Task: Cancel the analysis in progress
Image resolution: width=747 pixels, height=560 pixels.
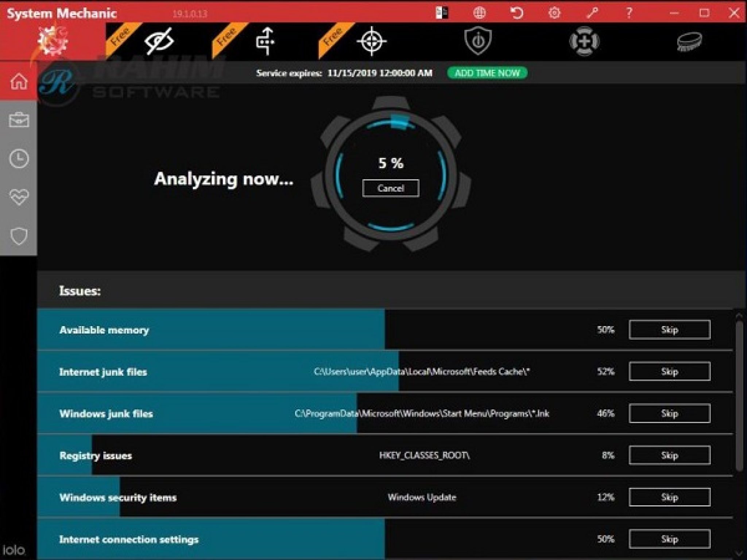Action: [390, 188]
